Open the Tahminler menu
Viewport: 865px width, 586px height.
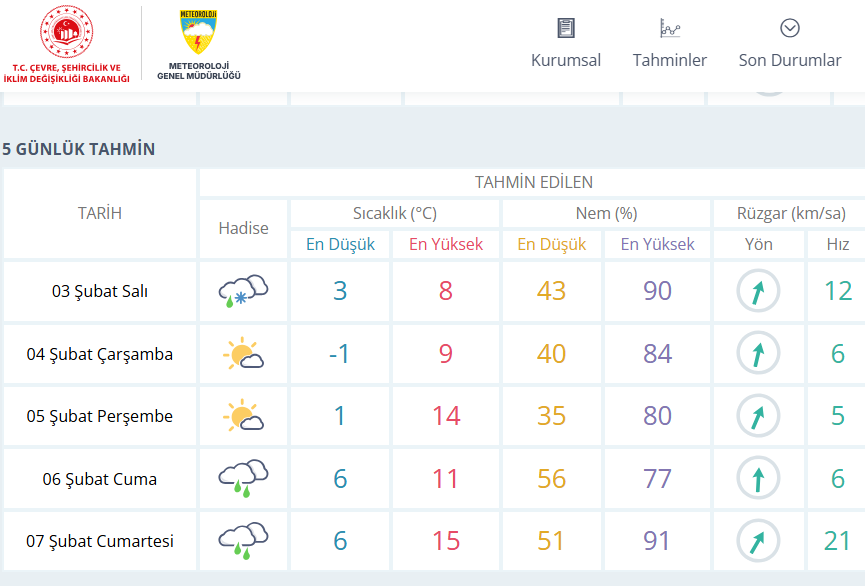click(x=669, y=60)
